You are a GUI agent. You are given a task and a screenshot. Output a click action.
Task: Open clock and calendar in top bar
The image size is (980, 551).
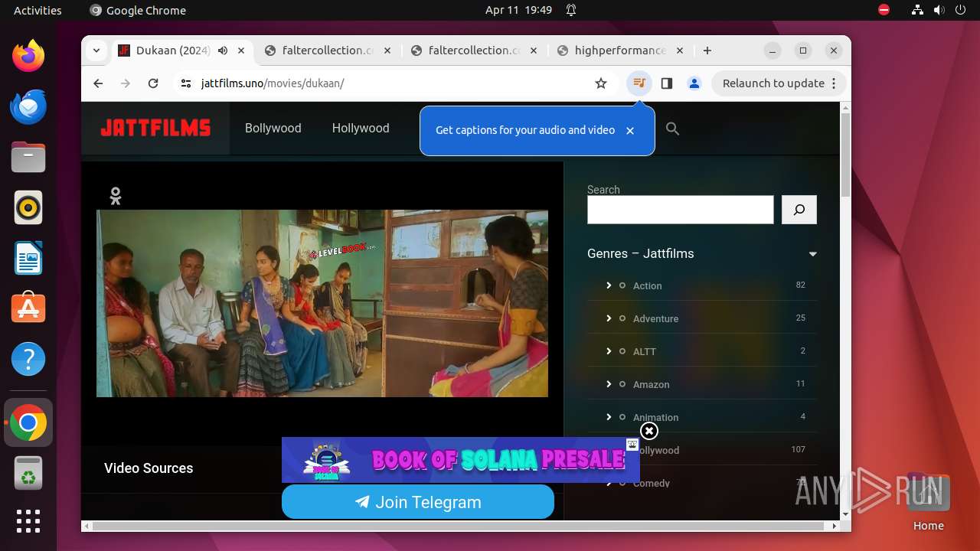coord(518,10)
